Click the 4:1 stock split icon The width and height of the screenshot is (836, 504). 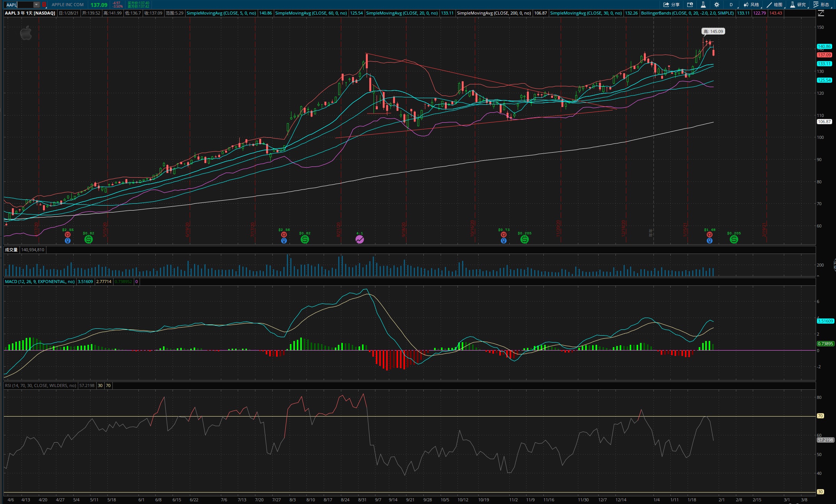359,239
